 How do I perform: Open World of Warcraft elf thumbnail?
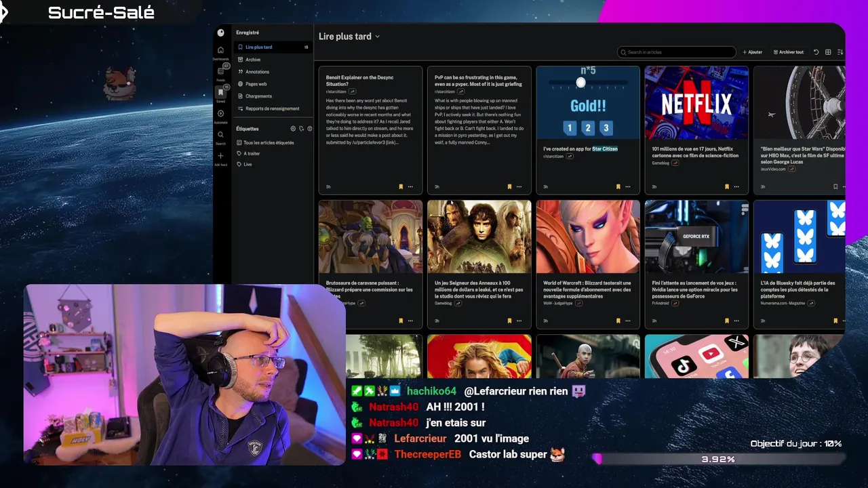[x=588, y=237]
